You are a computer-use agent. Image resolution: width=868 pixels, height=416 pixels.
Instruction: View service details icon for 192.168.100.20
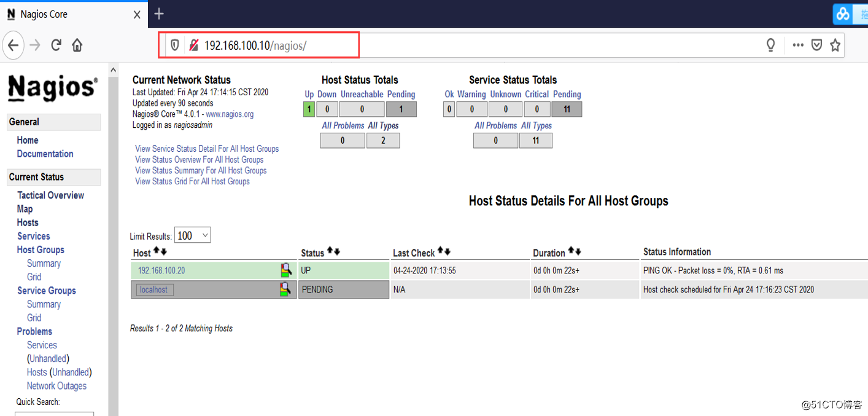pos(285,270)
